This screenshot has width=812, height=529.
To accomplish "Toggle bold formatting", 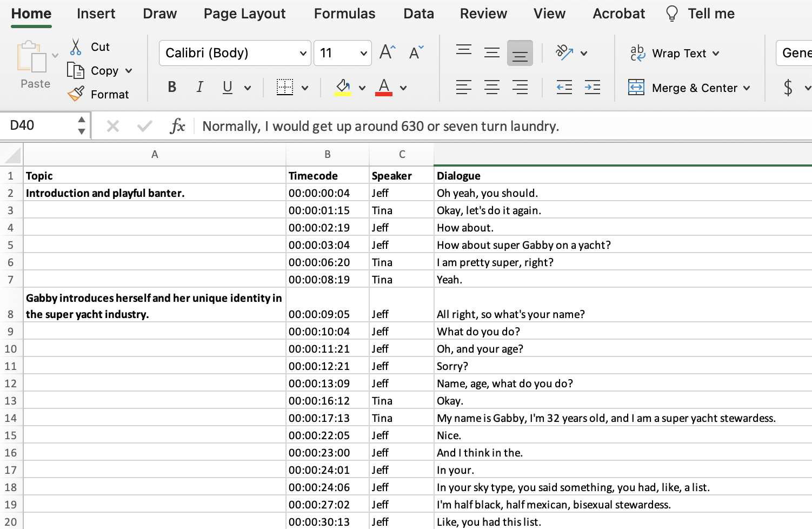I will coord(172,87).
